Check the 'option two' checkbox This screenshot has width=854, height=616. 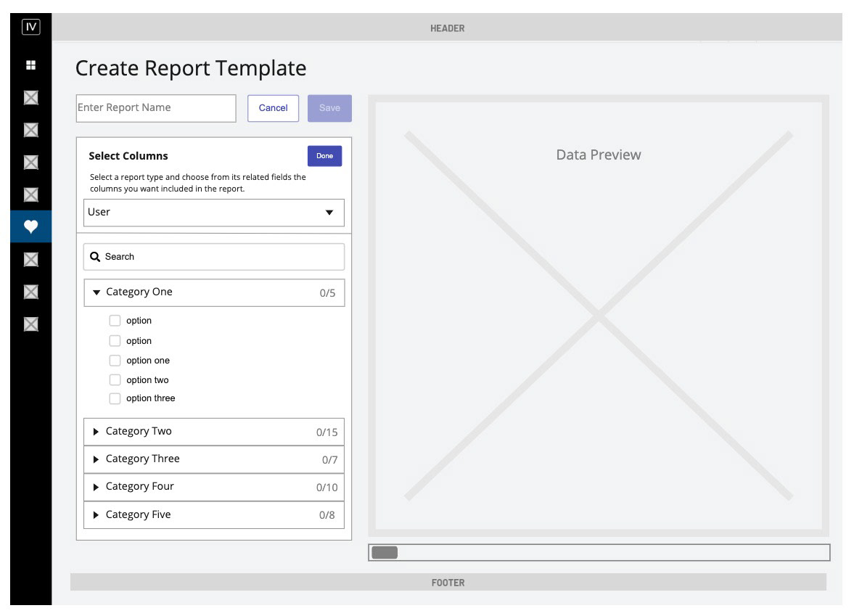point(115,379)
